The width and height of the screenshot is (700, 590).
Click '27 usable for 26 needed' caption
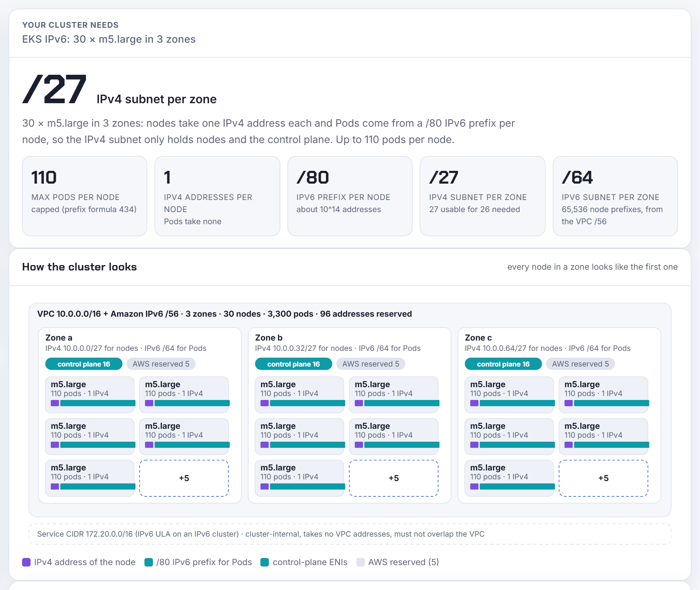(474, 209)
